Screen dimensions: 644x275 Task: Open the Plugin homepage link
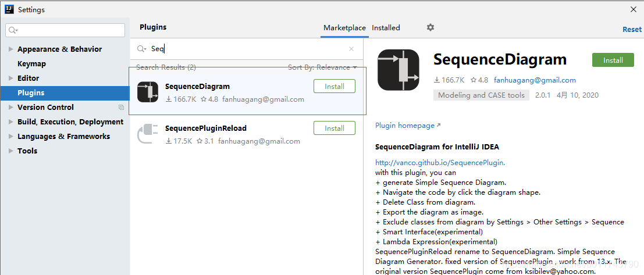click(407, 126)
